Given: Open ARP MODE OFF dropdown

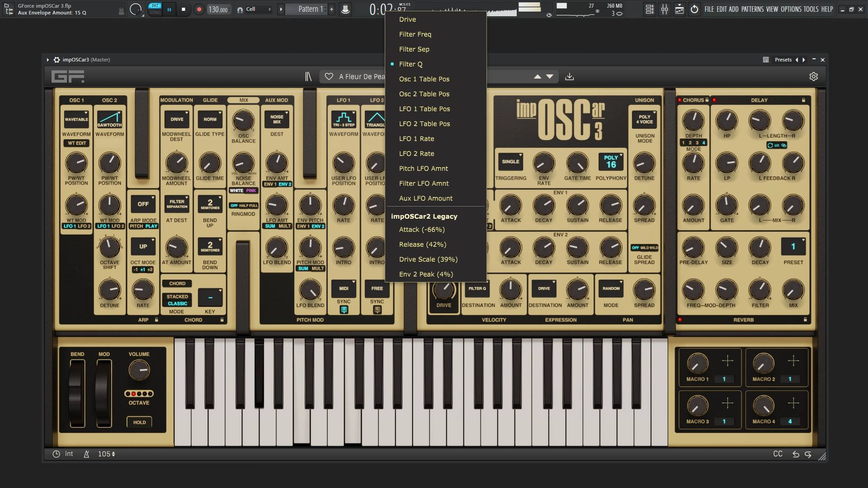Looking at the screenshot, I should pyautogui.click(x=143, y=204).
